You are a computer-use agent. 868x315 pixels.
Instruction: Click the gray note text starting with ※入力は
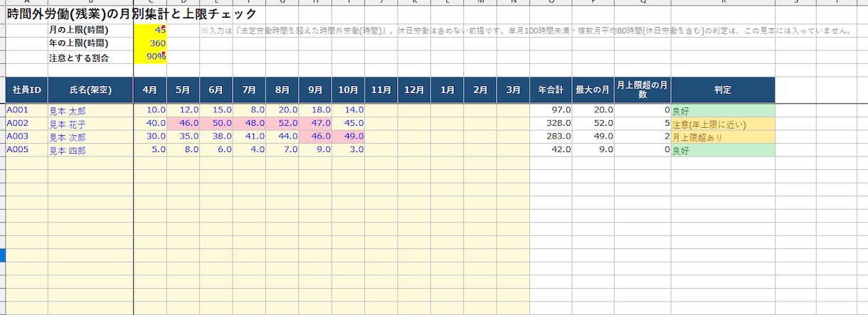click(x=526, y=31)
